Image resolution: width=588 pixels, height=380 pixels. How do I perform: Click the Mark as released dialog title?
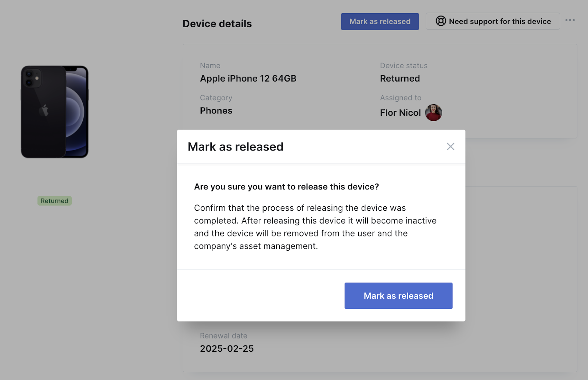click(236, 146)
